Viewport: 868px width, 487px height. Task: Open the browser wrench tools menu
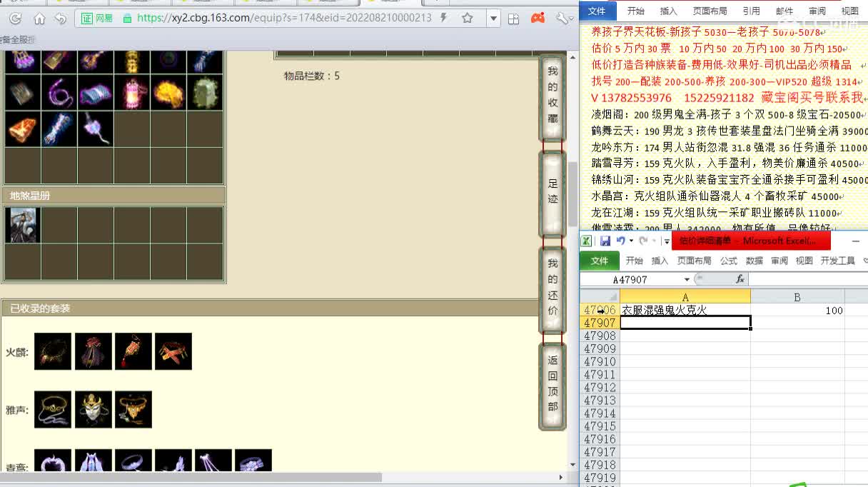(x=564, y=18)
